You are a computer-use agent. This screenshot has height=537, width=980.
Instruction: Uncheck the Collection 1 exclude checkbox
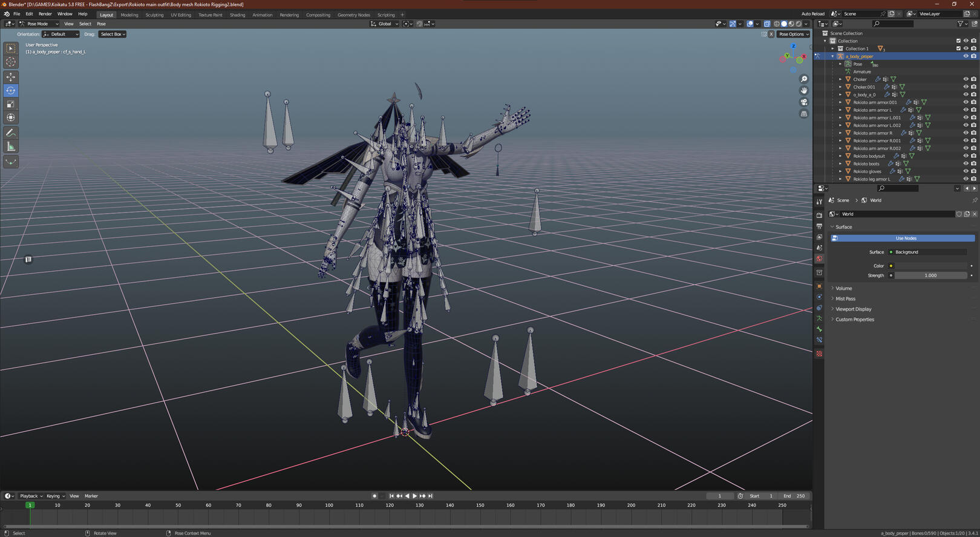pos(958,48)
